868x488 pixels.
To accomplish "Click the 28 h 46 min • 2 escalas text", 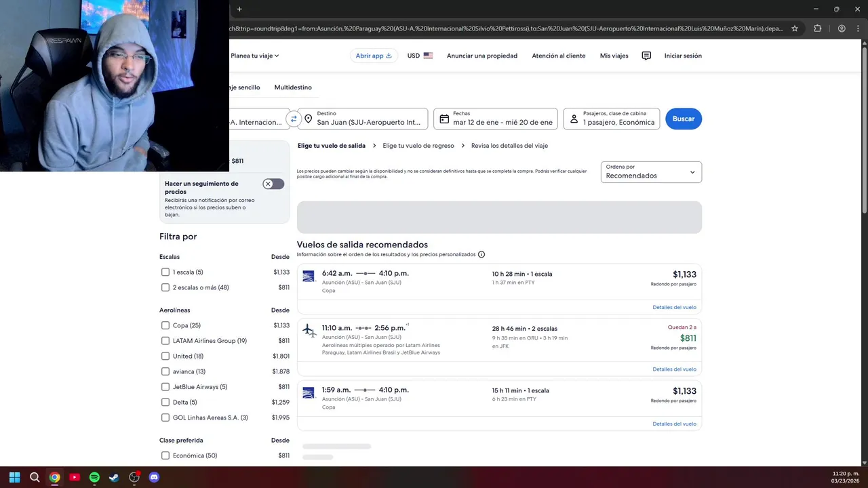I will (x=525, y=329).
